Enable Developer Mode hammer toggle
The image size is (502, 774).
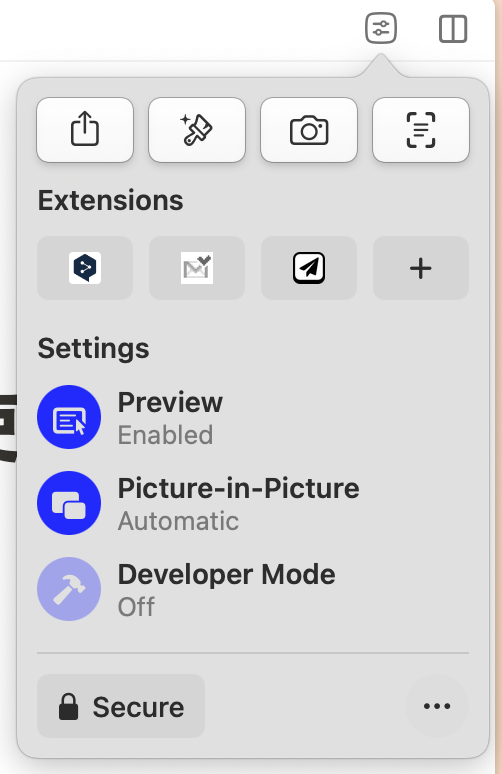(69, 589)
